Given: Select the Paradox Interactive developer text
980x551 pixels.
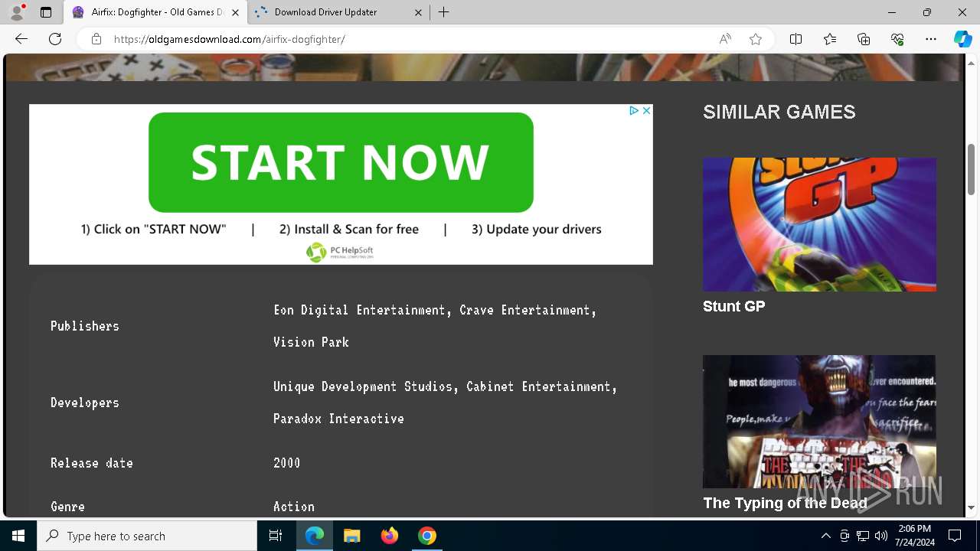Looking at the screenshot, I should click(x=338, y=419).
